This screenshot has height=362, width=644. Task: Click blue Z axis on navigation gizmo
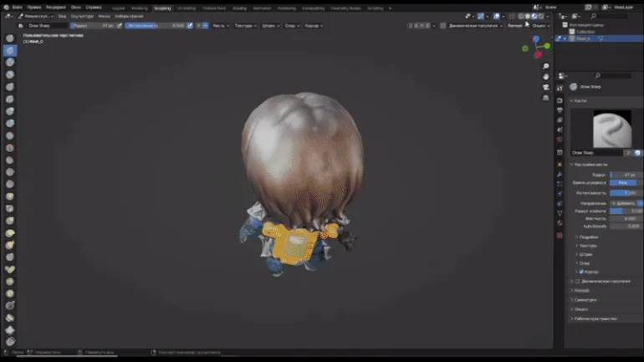point(536,39)
